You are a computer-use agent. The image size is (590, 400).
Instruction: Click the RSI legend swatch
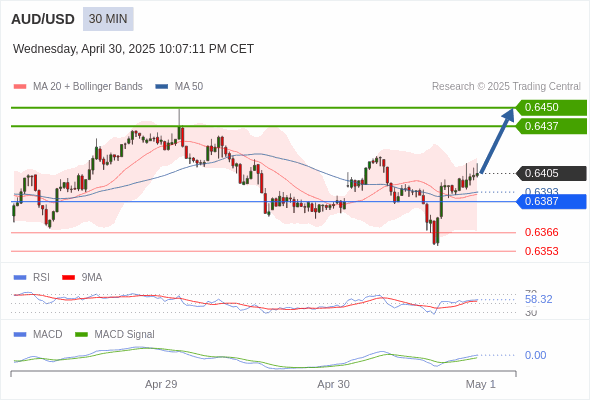[20, 278]
